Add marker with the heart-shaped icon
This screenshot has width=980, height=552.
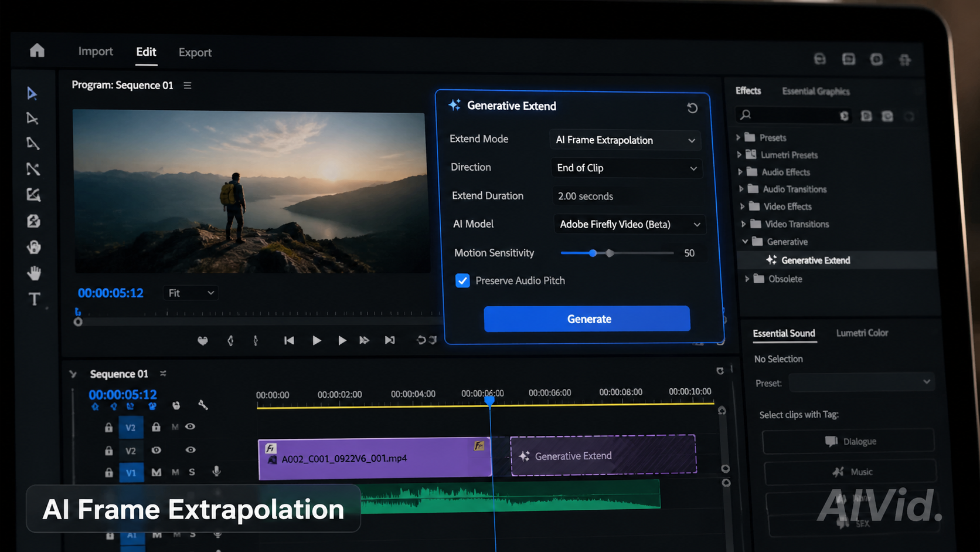(203, 341)
